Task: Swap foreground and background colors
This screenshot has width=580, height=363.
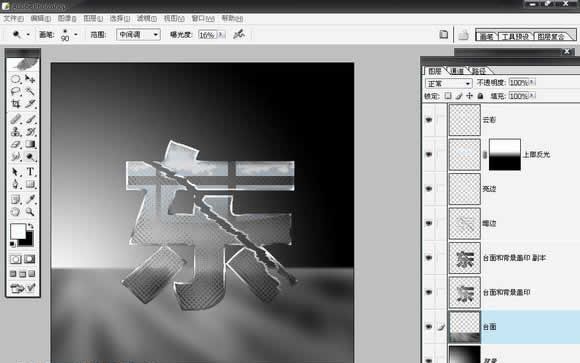Action: click(31, 226)
